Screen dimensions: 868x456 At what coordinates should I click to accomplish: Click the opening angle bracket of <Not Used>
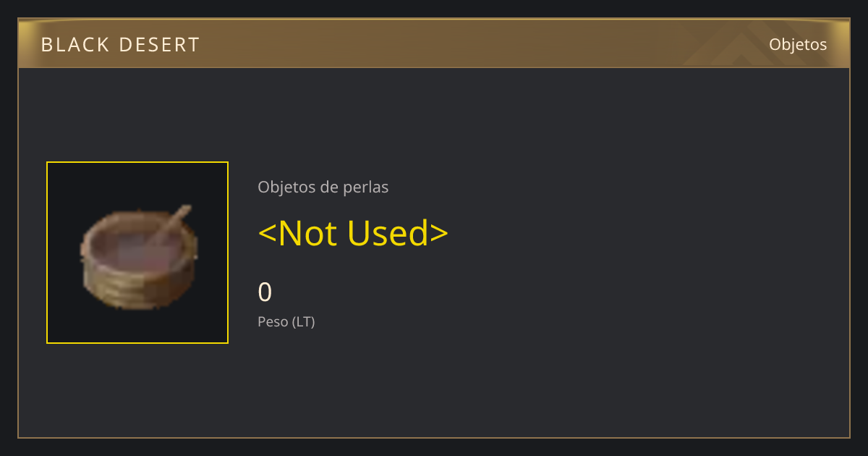click(x=267, y=234)
